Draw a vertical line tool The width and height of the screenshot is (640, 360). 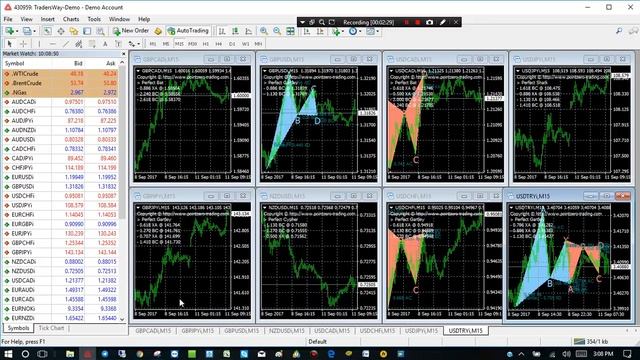tap(39, 44)
